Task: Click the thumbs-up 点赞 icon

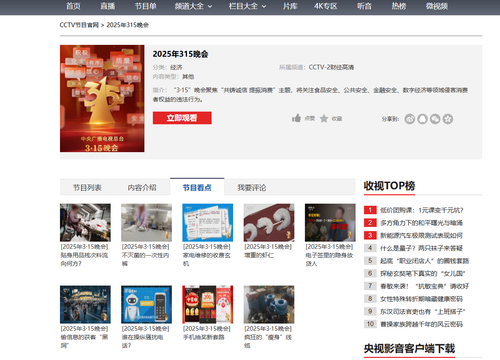Action: (x=296, y=118)
